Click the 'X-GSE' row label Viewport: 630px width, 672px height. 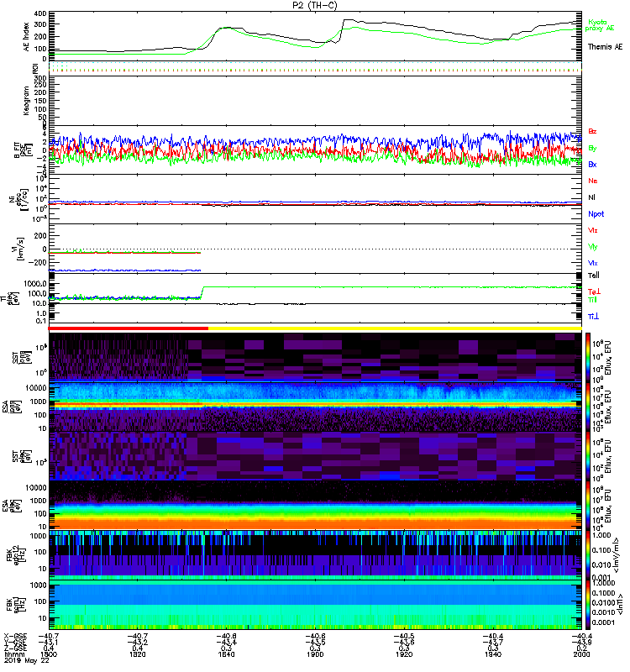15,637
